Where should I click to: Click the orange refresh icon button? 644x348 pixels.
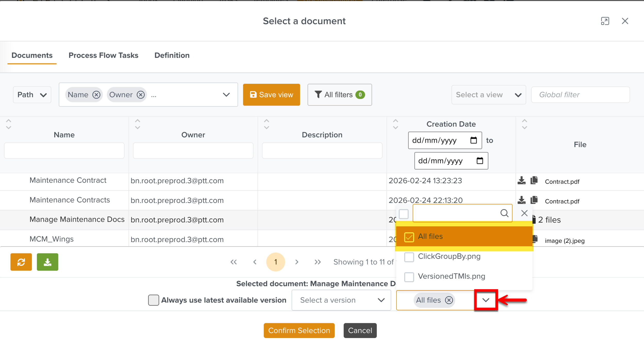(x=21, y=262)
